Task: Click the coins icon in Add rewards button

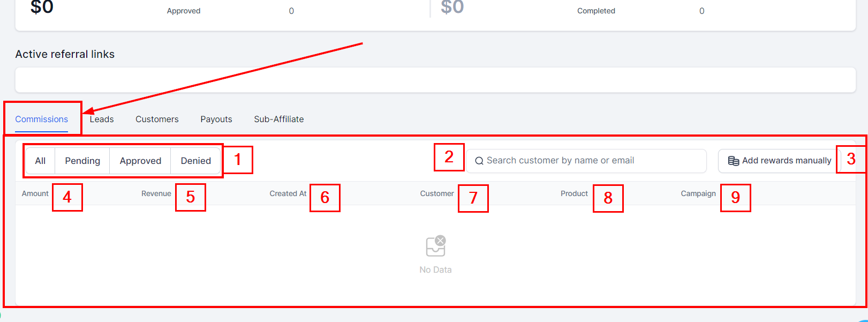Action: coord(734,161)
